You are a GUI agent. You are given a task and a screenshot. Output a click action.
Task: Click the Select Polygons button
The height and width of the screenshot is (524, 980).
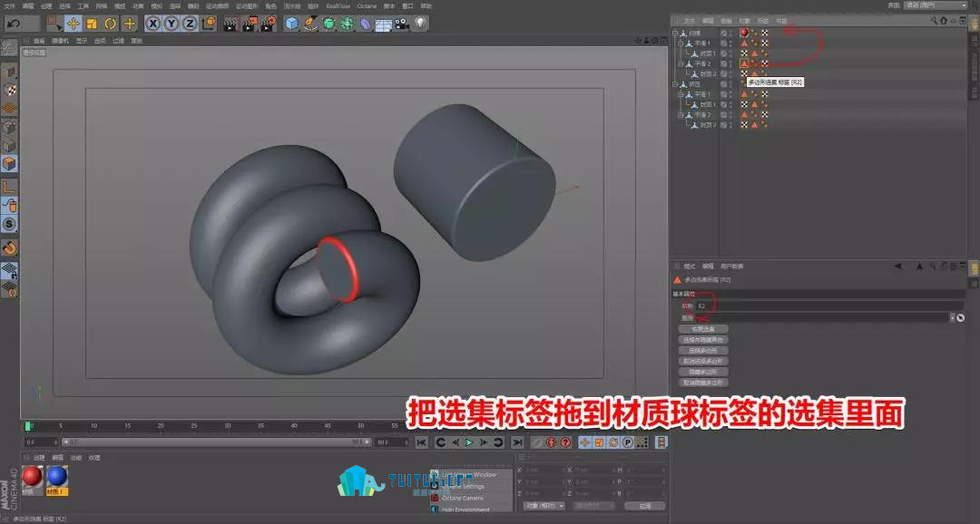[703, 350]
